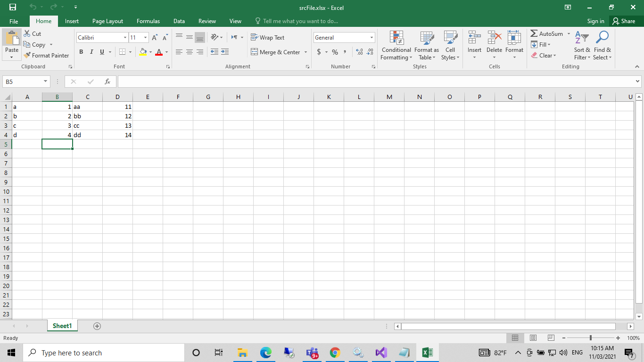Add a new sheet with plus icon

pyautogui.click(x=97, y=326)
